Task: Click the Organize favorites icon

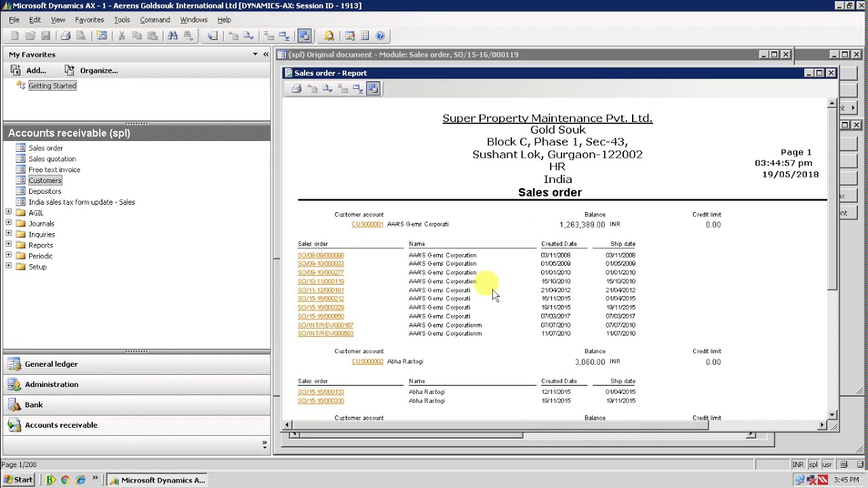Action: click(x=69, y=70)
